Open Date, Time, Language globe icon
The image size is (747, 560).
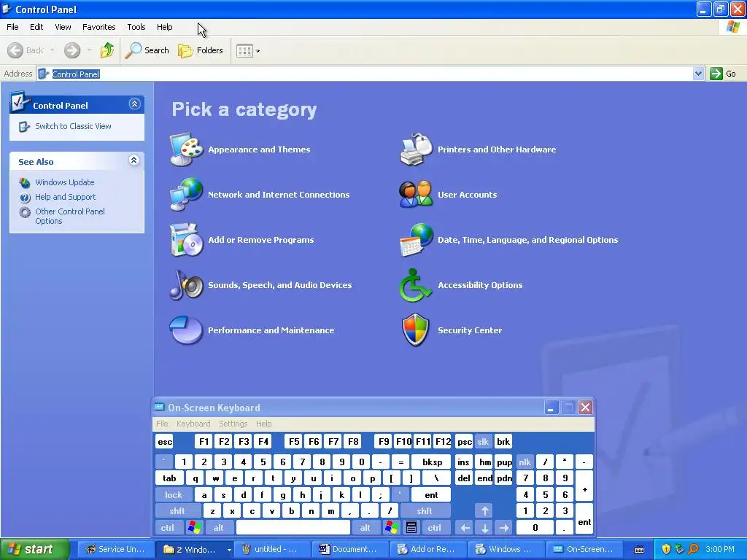coord(416,239)
